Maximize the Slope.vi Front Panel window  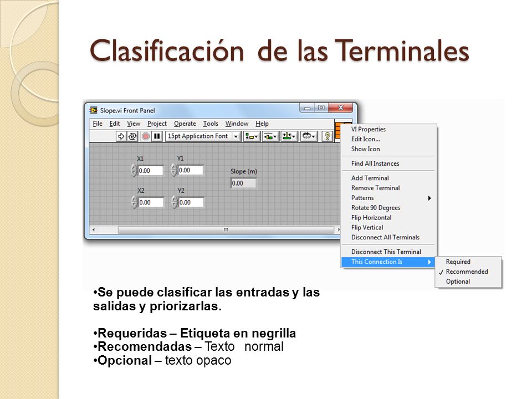click(x=321, y=108)
